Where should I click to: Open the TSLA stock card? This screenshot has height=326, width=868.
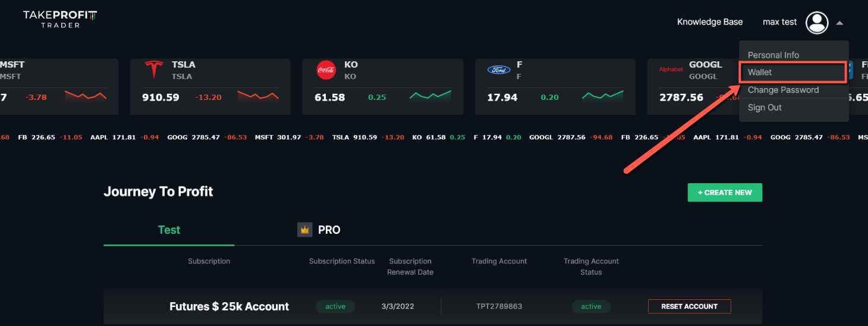[x=210, y=86]
